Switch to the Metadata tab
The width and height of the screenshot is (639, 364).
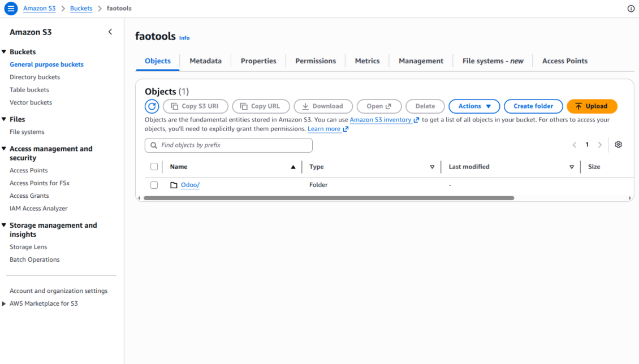(206, 61)
